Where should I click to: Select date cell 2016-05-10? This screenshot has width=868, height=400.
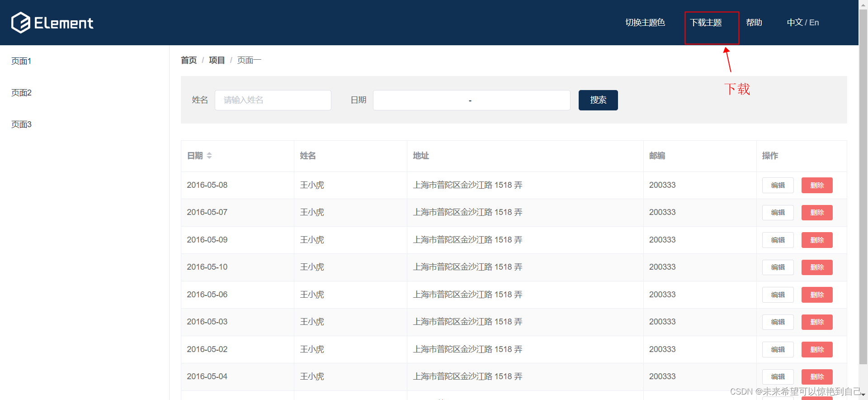207,267
